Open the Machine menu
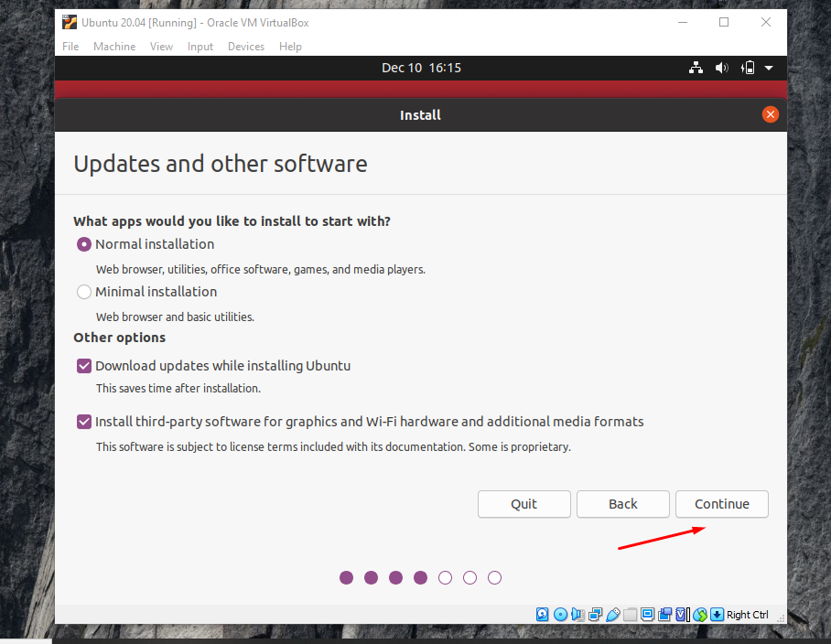The image size is (831, 644). pyautogui.click(x=114, y=47)
